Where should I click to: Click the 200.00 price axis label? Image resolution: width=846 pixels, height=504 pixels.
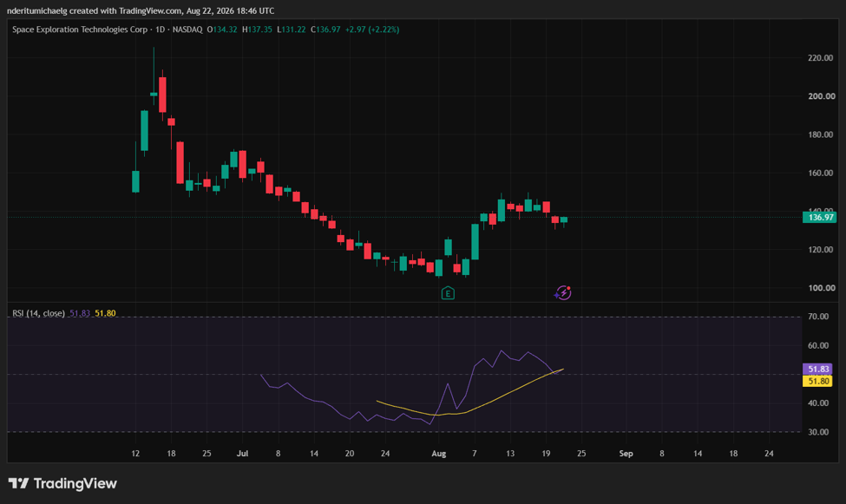click(820, 96)
